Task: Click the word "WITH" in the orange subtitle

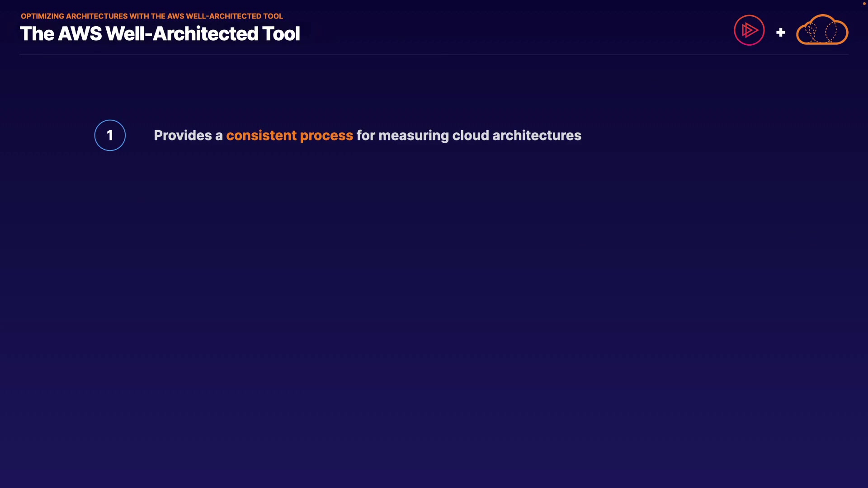Action: coord(139,16)
